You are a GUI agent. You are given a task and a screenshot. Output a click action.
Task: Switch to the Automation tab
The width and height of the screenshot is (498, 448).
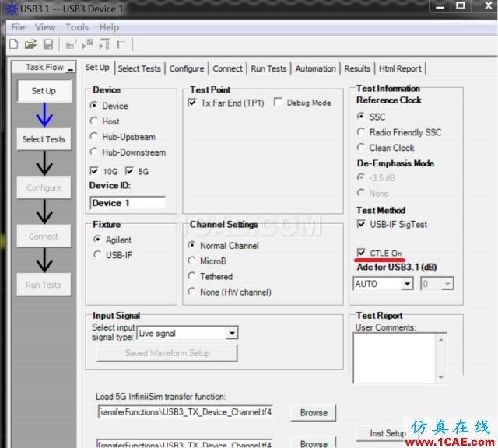pos(316,68)
